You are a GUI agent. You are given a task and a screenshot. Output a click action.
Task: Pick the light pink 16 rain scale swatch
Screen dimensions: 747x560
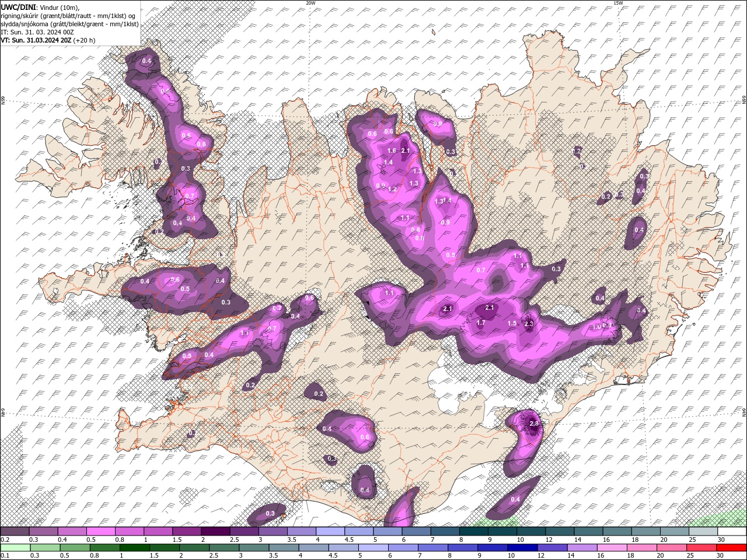click(x=612, y=548)
